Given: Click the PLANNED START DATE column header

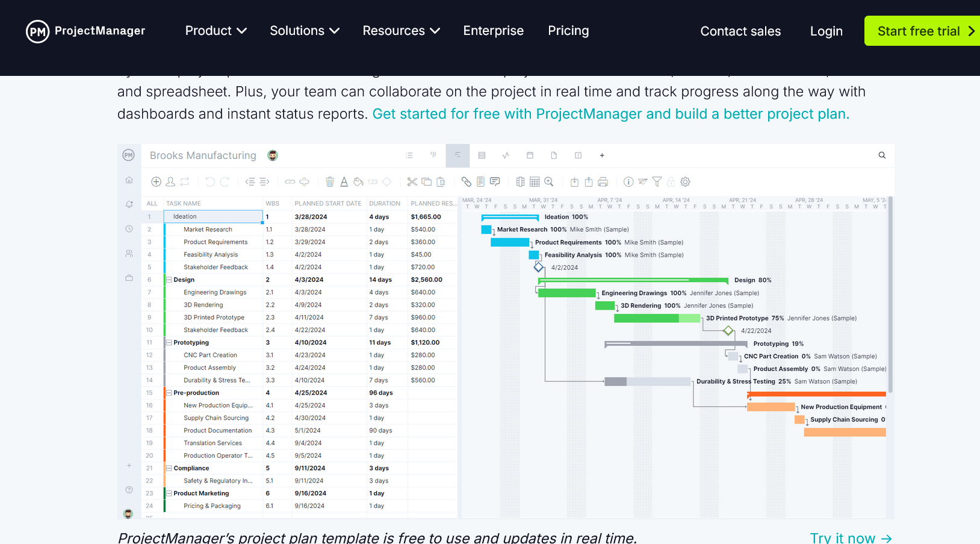Looking at the screenshot, I should [328, 204].
